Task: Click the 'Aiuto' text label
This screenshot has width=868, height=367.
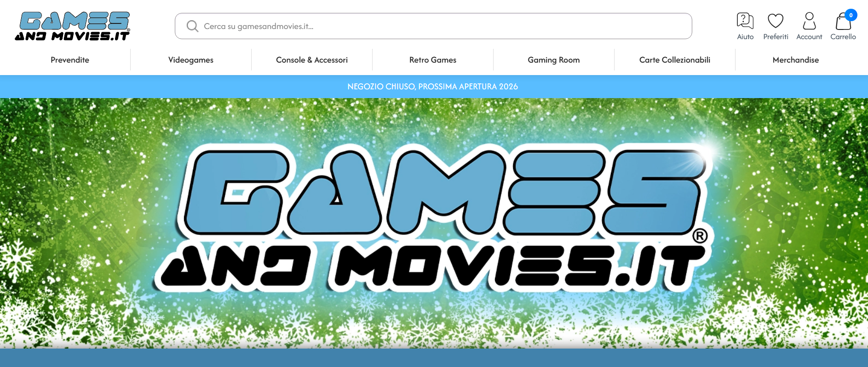Action: 745,37
